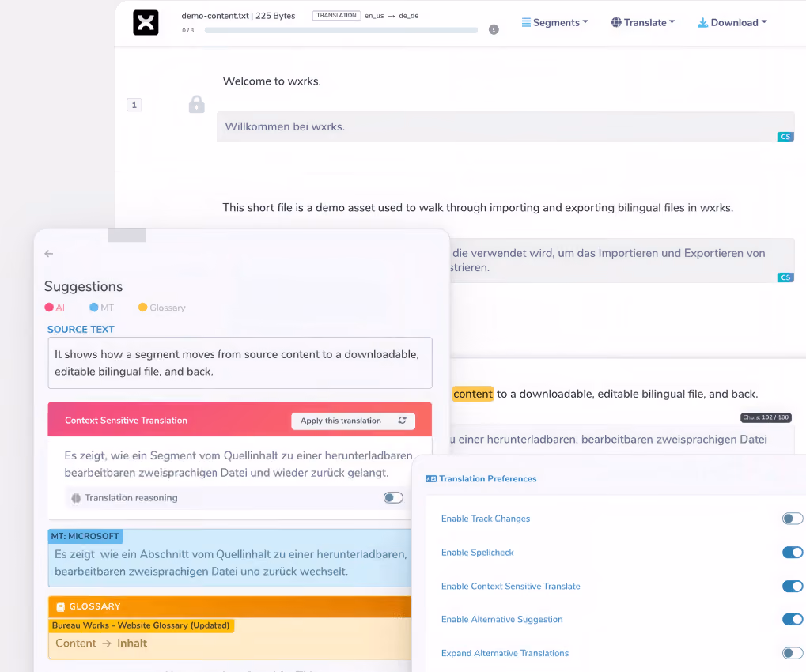Click the Translation Preferences heading
The height and width of the screenshot is (672, 806).
(487, 479)
